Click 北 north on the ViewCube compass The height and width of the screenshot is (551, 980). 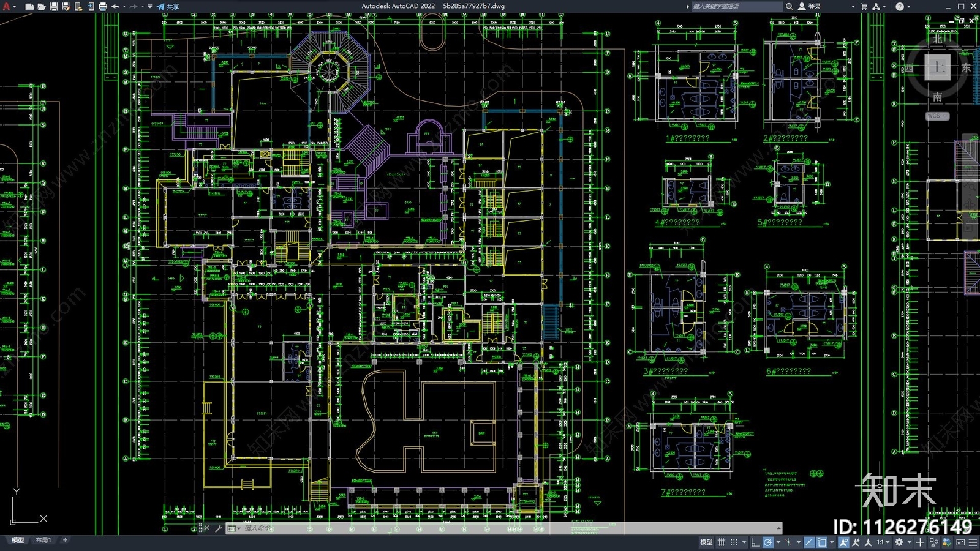point(938,39)
